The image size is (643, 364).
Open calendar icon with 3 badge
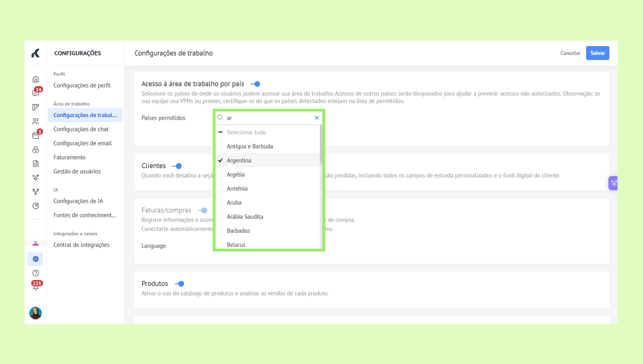tap(35, 135)
